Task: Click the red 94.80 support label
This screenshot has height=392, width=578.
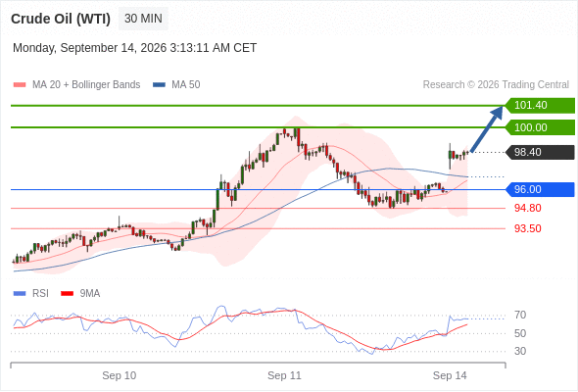Action: coord(528,208)
